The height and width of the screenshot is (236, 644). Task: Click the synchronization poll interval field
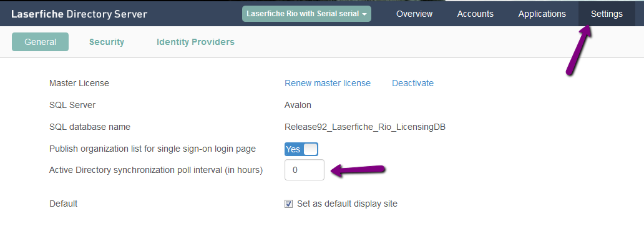pos(305,170)
